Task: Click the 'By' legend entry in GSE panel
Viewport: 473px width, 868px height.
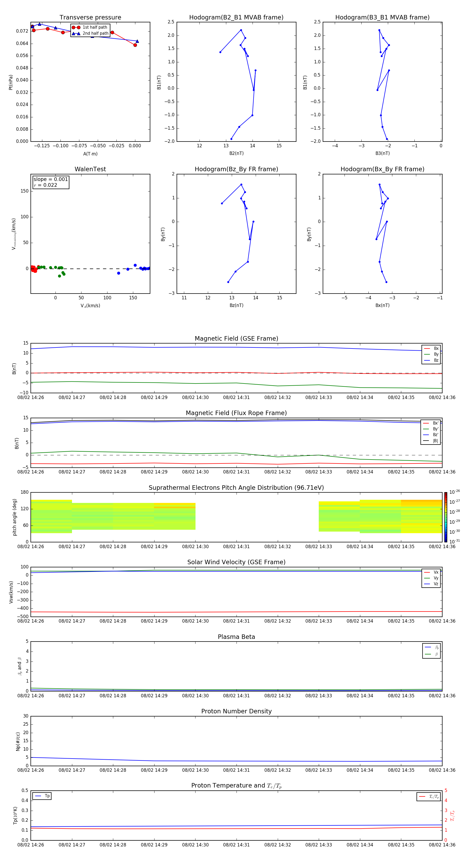Action: click(431, 354)
